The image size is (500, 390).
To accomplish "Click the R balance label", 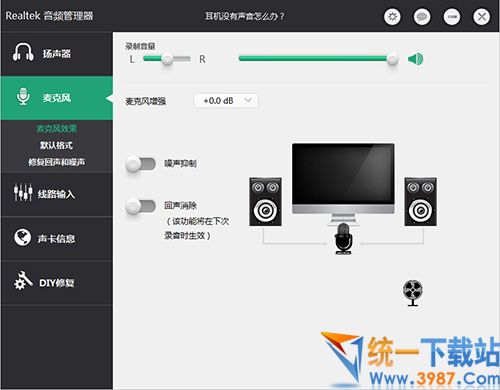I will (x=202, y=59).
